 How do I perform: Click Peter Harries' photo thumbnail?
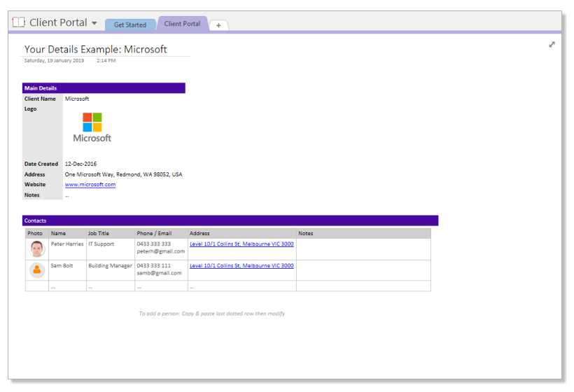(x=37, y=249)
